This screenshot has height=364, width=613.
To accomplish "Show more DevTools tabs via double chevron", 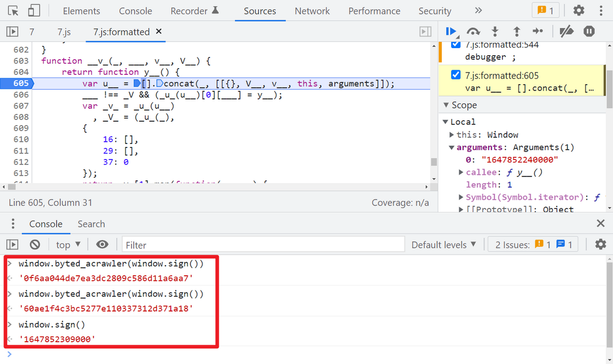I will coord(478,11).
